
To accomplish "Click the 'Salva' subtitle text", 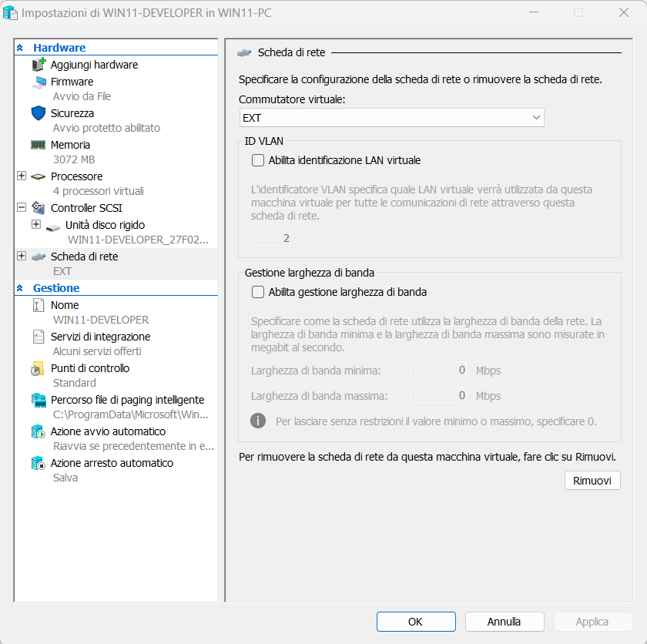I will click(65, 478).
